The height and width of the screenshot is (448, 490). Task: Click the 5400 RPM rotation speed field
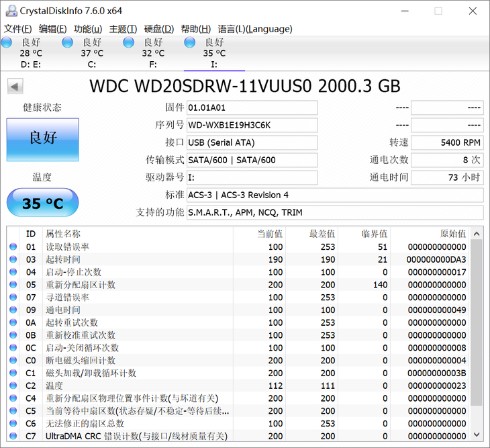447,143
